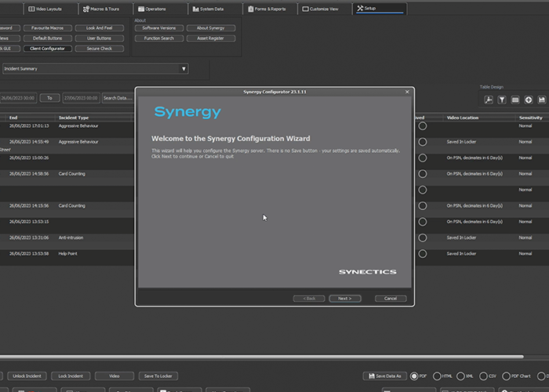This screenshot has width=549, height=392.
Task: Sort by the End column header
Action: pos(13,118)
